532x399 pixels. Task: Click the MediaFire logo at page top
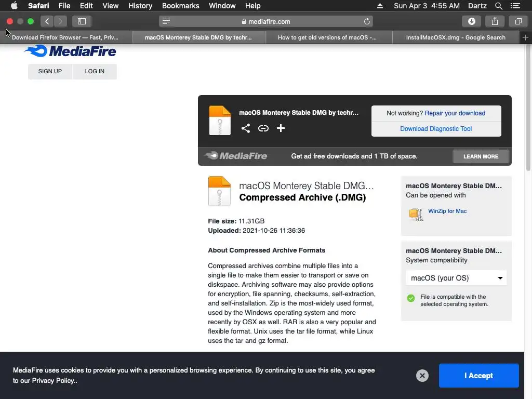tap(70, 51)
